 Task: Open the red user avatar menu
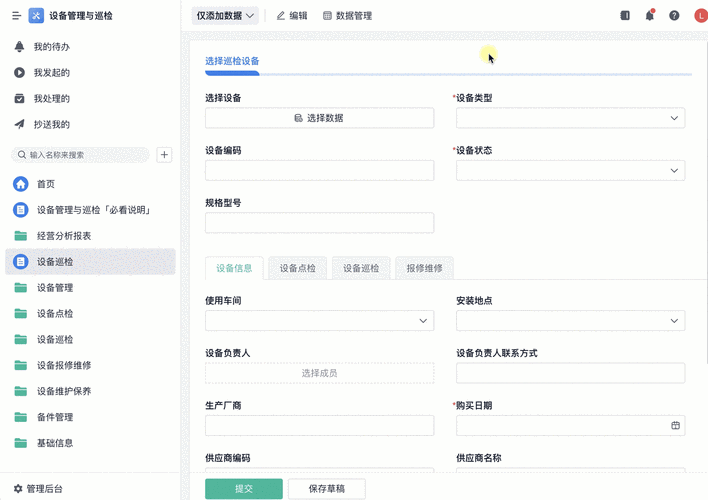click(701, 16)
